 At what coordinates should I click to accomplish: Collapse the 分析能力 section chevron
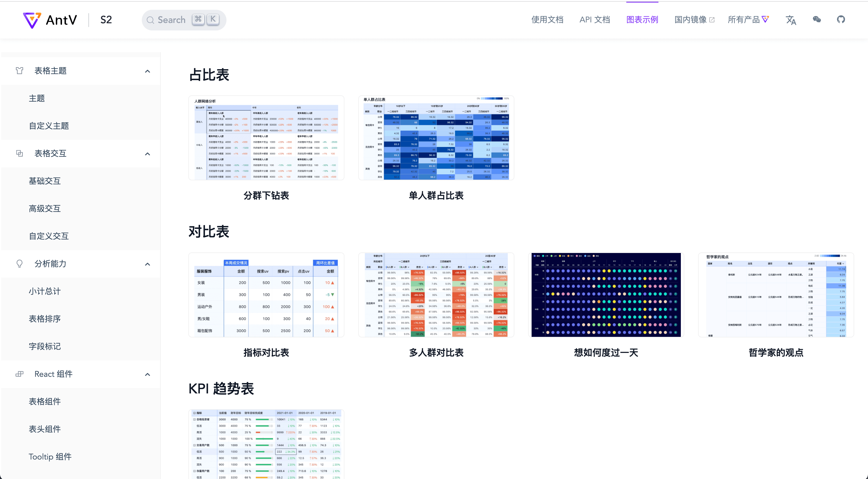pos(147,264)
